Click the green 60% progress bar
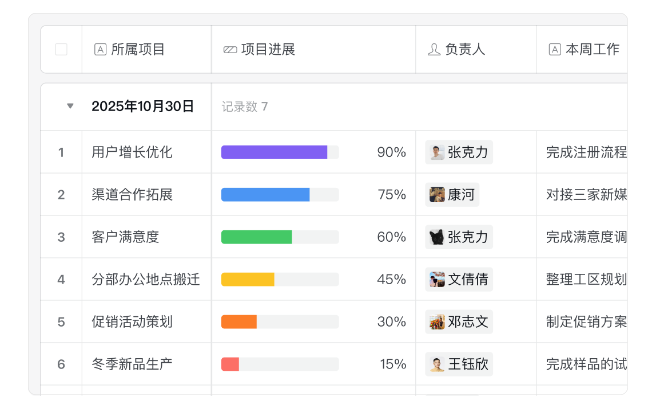Image resolution: width=661 pixels, height=404 pixels. 257,237
